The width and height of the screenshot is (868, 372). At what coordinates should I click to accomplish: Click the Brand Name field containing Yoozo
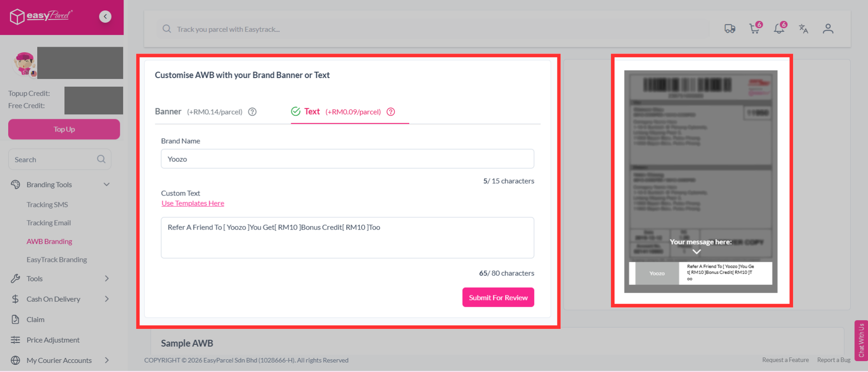(347, 159)
